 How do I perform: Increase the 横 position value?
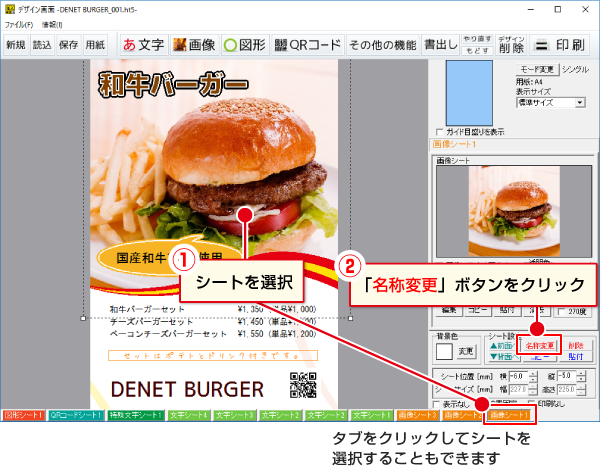click(x=533, y=374)
